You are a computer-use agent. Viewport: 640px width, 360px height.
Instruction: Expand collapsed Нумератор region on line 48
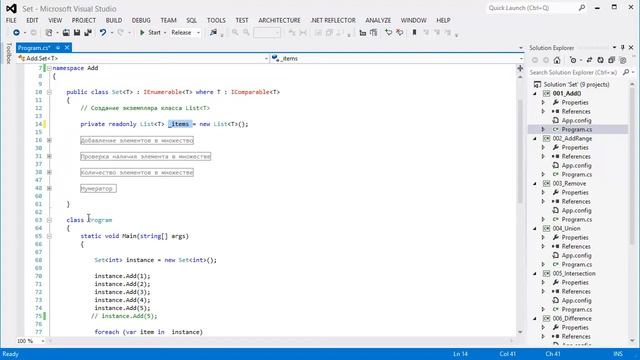(x=49, y=189)
